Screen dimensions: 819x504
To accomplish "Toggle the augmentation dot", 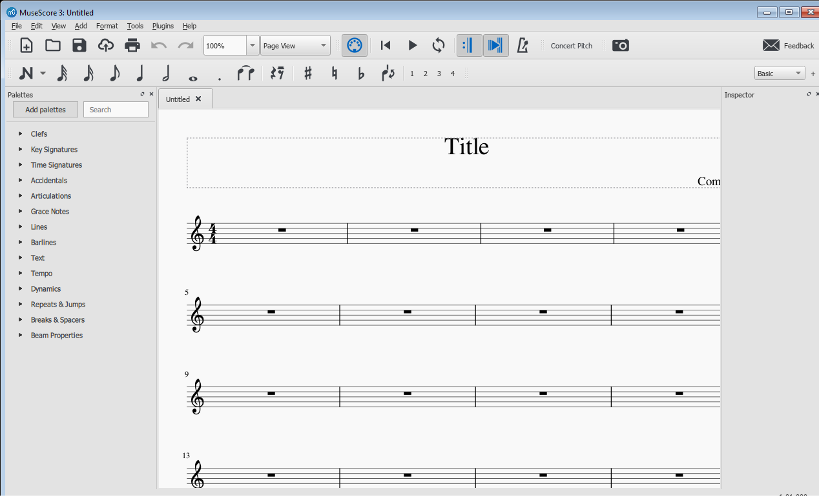I will (220, 79).
